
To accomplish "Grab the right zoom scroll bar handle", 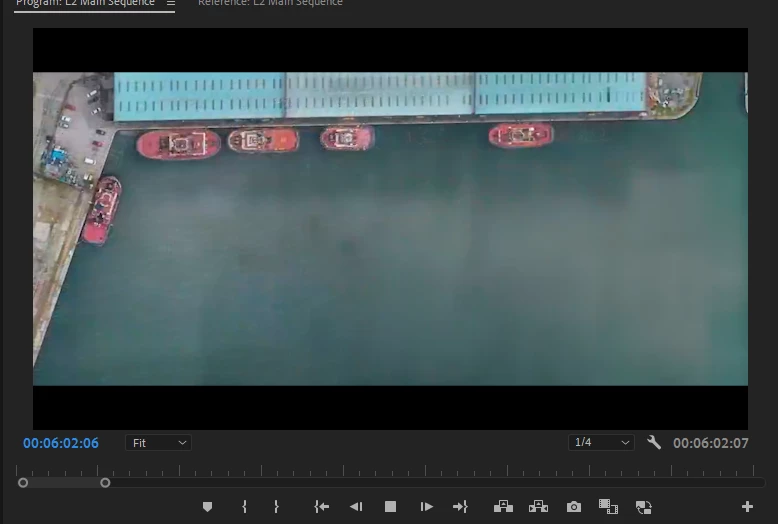I will click(x=105, y=483).
